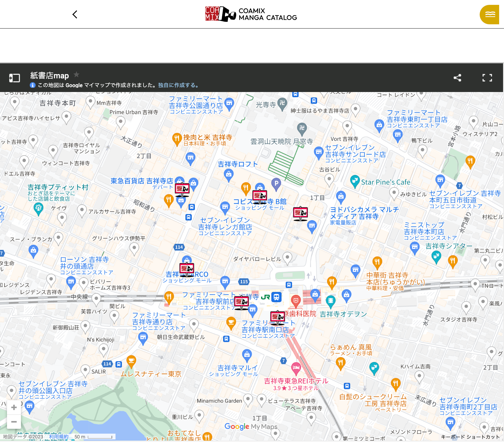Click the 吉祥寺オデヲン cinema pin
Image resolution: width=504 pixels, height=447 pixels.
[x=330, y=302]
